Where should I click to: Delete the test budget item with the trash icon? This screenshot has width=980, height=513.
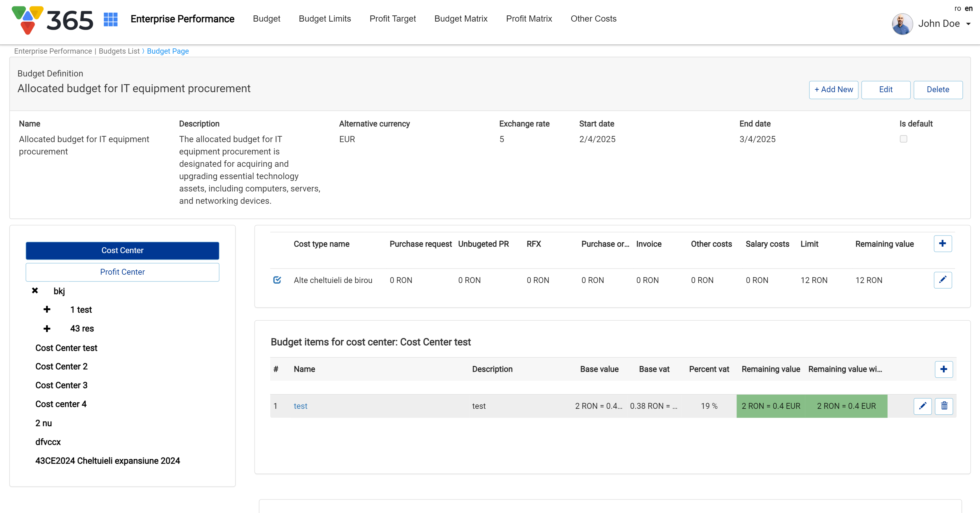pos(944,406)
